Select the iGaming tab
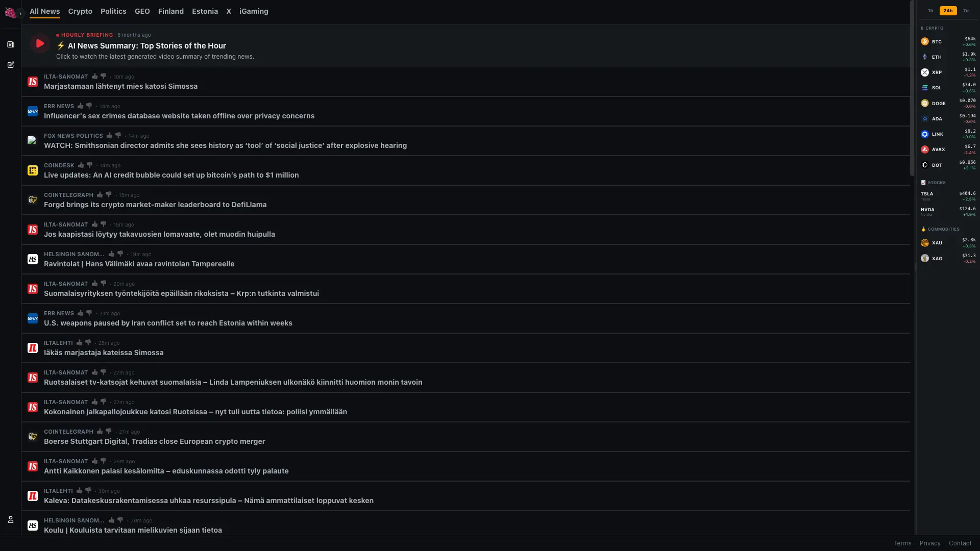The height and width of the screenshot is (551, 980). (x=254, y=11)
